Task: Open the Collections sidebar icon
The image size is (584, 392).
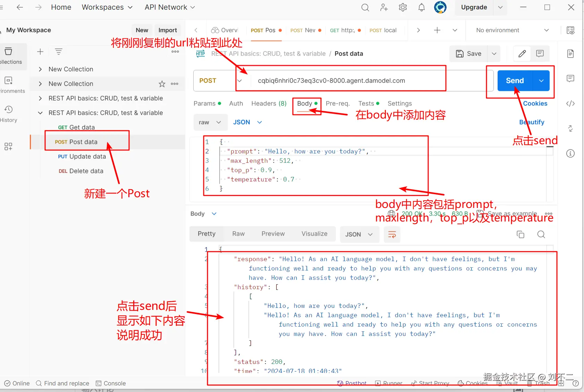Action: pyautogui.click(x=10, y=56)
